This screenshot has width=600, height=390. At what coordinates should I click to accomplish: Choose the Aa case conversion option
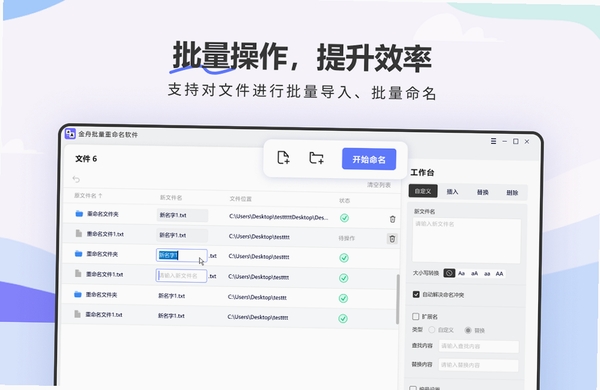(461, 273)
